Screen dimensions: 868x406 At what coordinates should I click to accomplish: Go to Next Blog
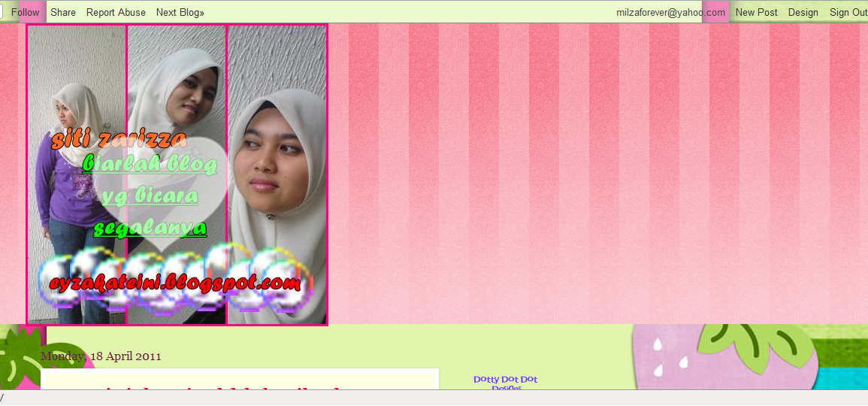pos(180,12)
